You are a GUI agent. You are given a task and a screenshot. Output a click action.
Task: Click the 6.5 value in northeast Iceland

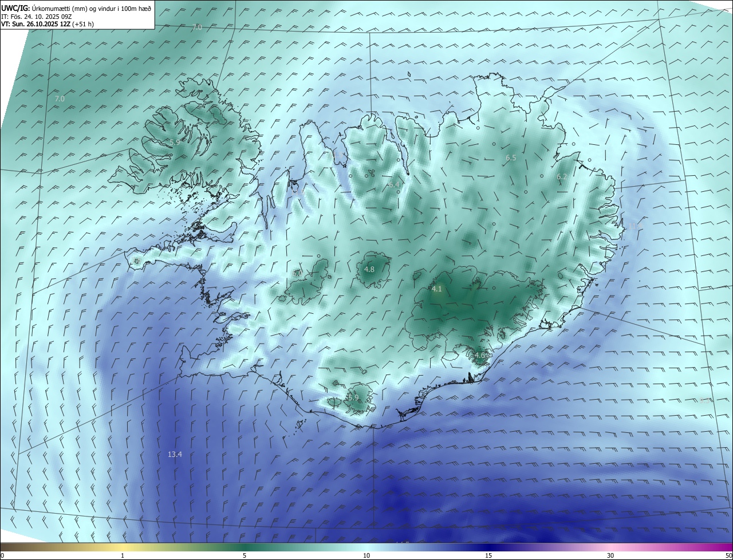(511, 157)
